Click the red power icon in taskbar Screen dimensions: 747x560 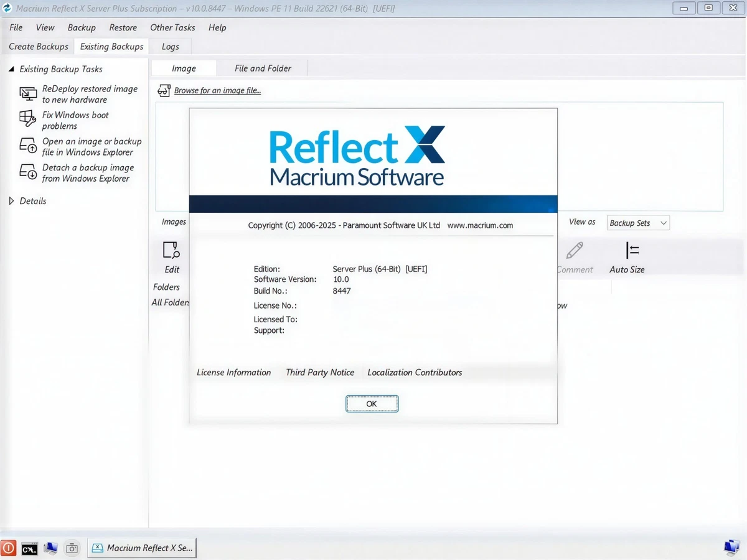coord(8,548)
